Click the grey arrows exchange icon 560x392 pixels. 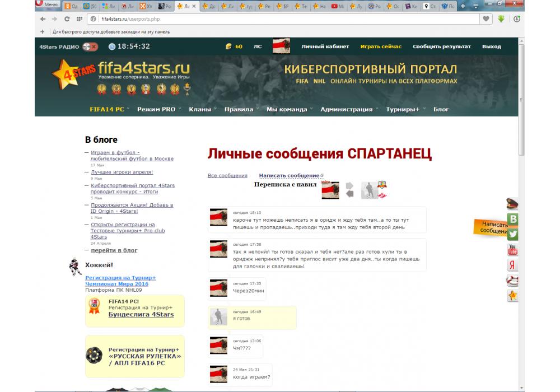pos(349,190)
